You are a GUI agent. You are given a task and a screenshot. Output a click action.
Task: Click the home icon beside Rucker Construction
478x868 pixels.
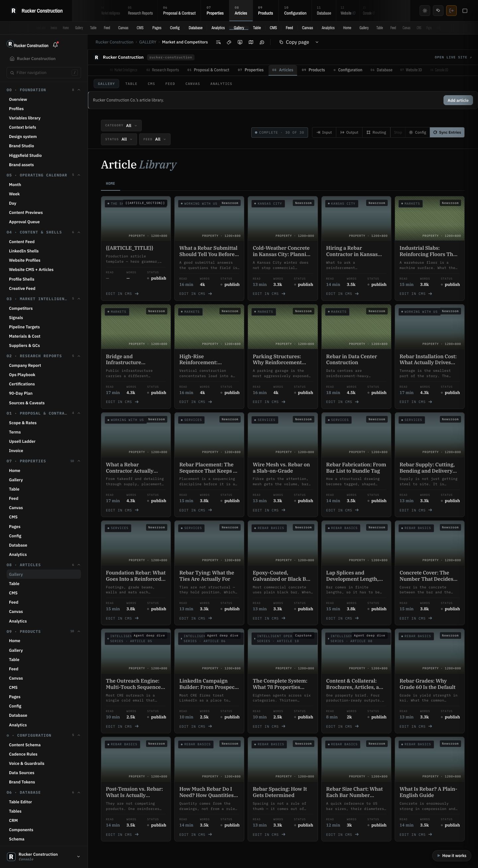click(12, 59)
